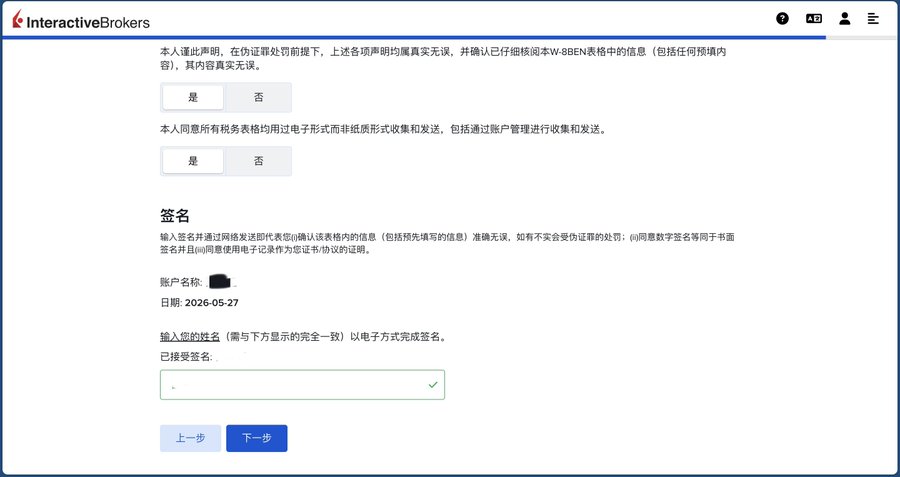The image size is (900, 477).
Task: Click the Interactive Brokers logo
Action: pos(81,20)
